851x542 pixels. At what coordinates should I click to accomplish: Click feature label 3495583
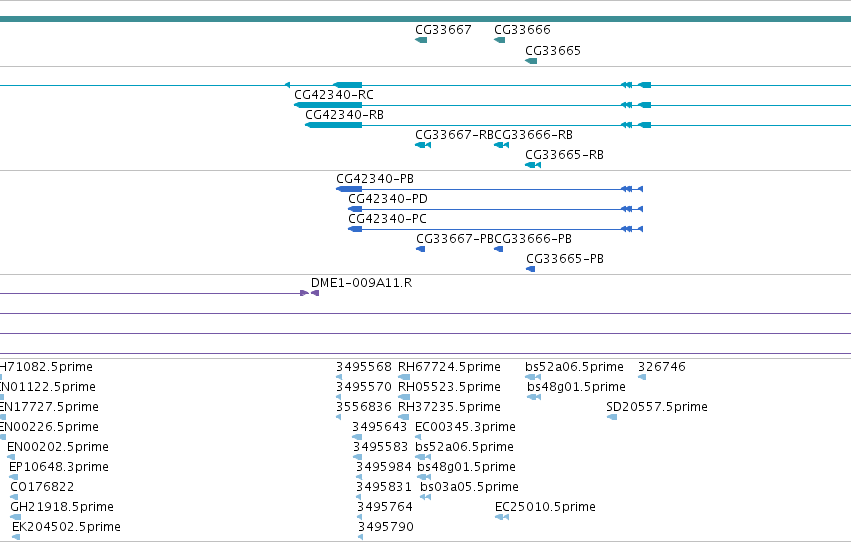[380, 448]
